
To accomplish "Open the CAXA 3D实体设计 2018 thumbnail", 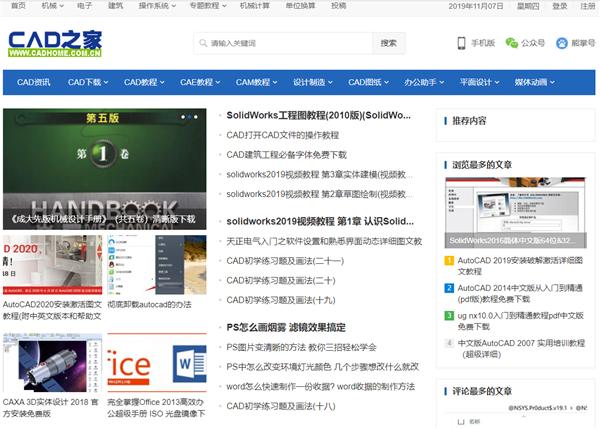I will point(52,362).
